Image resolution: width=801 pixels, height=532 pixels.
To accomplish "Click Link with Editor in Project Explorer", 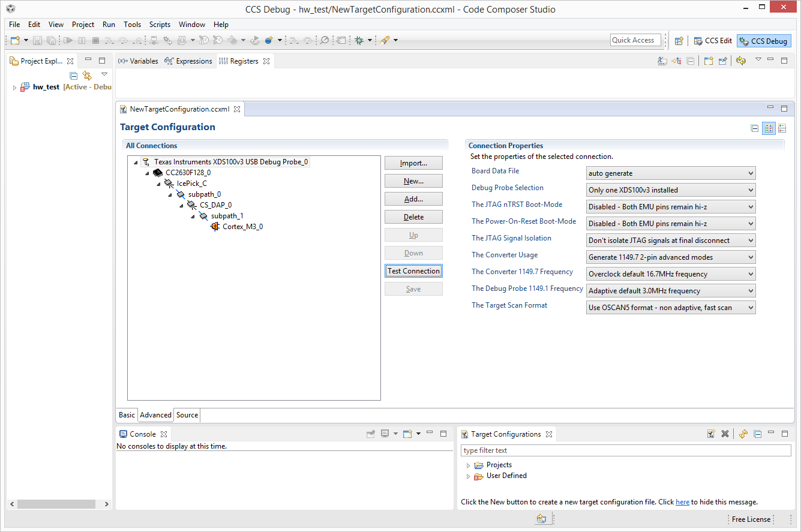I will point(87,76).
